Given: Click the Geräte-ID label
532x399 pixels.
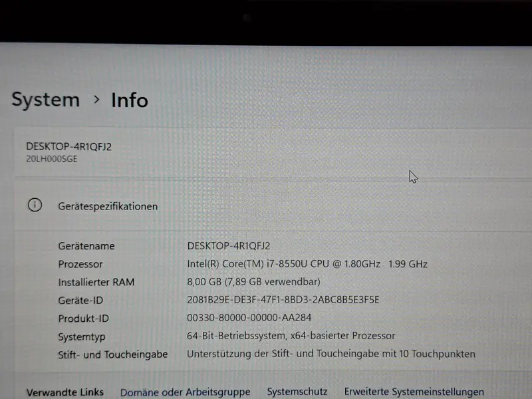Looking at the screenshot, I should (x=80, y=301).
